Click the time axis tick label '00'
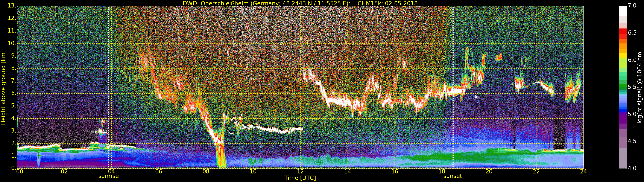 tap(20, 172)
